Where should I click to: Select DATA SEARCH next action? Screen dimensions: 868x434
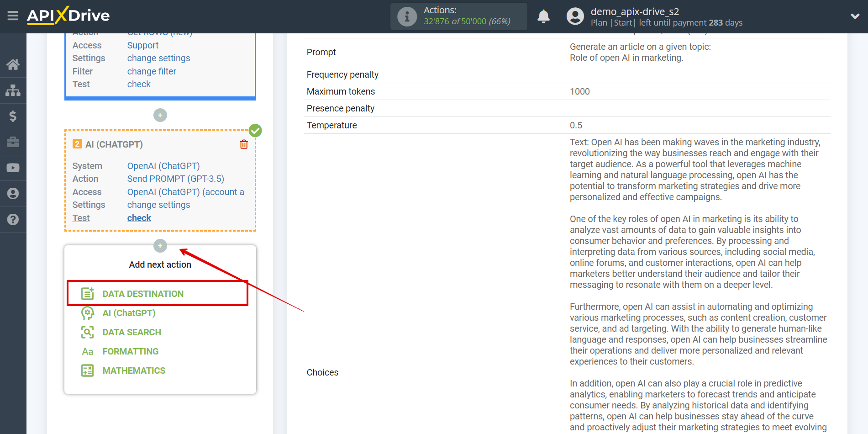(132, 332)
